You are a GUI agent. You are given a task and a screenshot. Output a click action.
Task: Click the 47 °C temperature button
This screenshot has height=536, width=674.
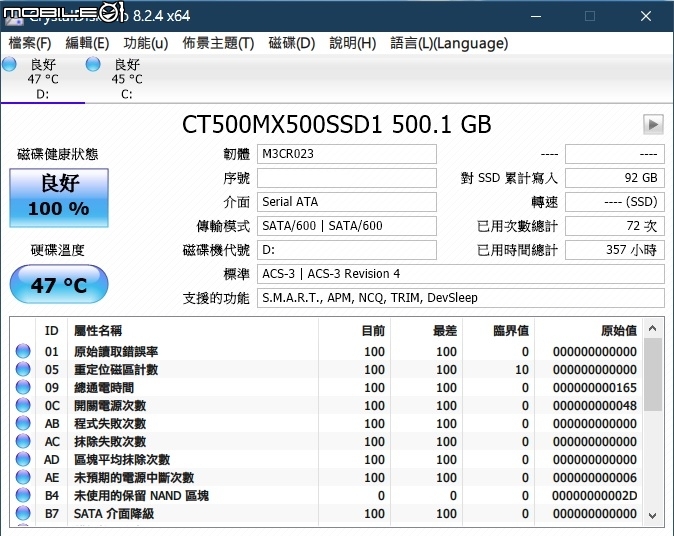coord(59,284)
